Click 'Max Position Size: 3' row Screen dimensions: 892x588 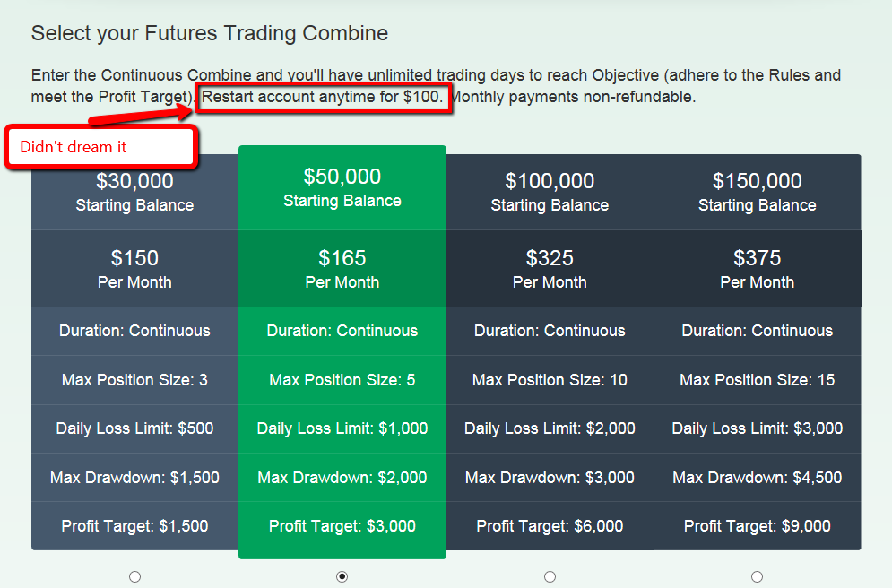[x=134, y=380]
